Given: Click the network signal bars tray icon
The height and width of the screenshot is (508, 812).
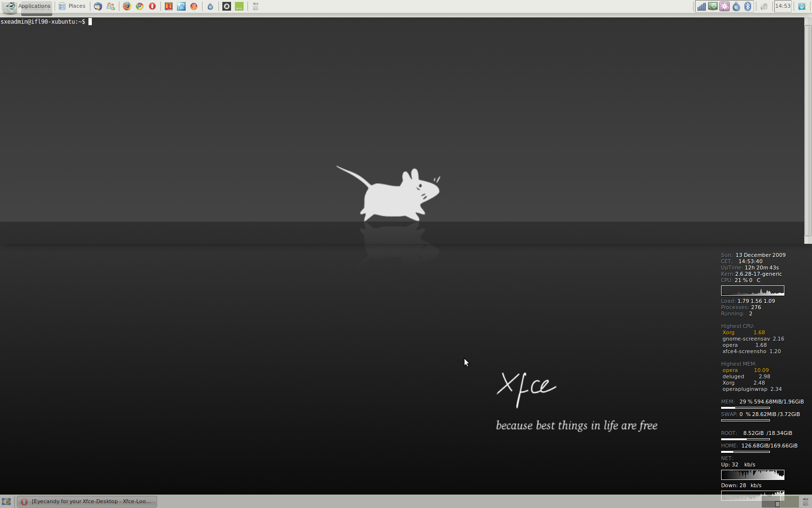Looking at the screenshot, I should click(701, 6).
